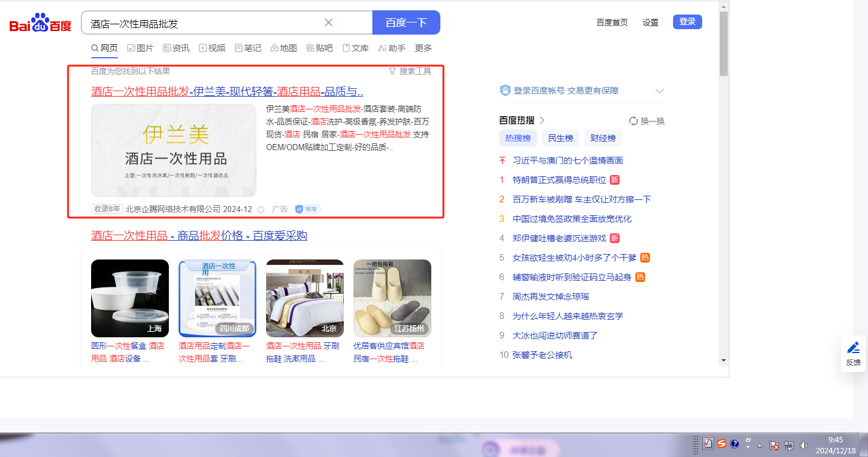Click the 收录8年 badge
Viewport: 868px width, 457px height.
107,209
